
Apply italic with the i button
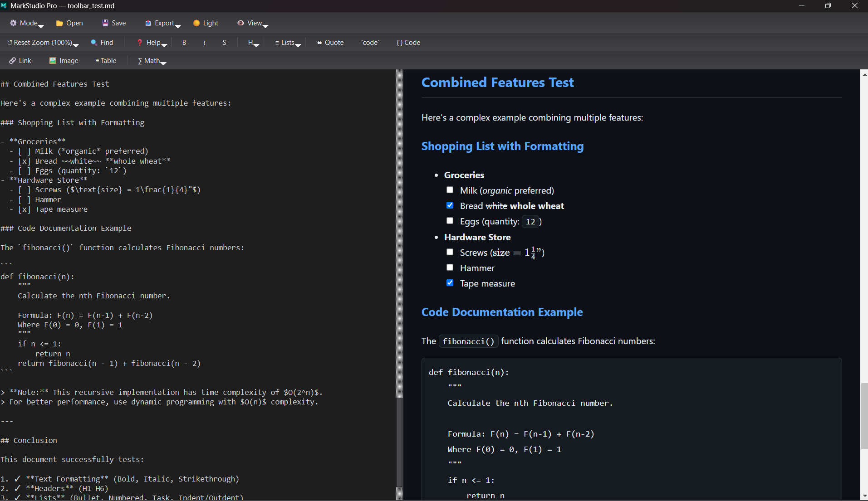click(204, 43)
